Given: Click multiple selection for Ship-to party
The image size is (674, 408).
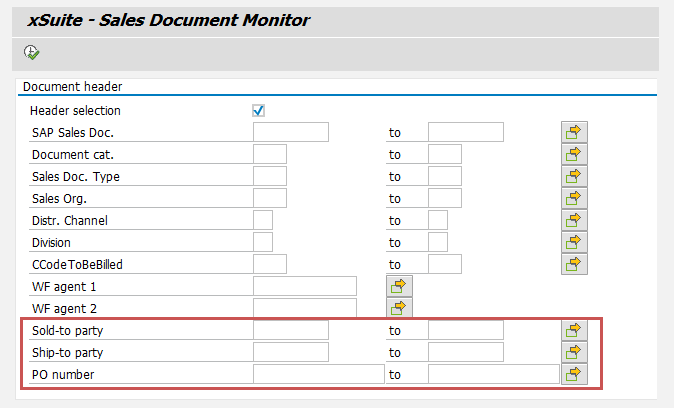Looking at the screenshot, I should click(573, 352).
